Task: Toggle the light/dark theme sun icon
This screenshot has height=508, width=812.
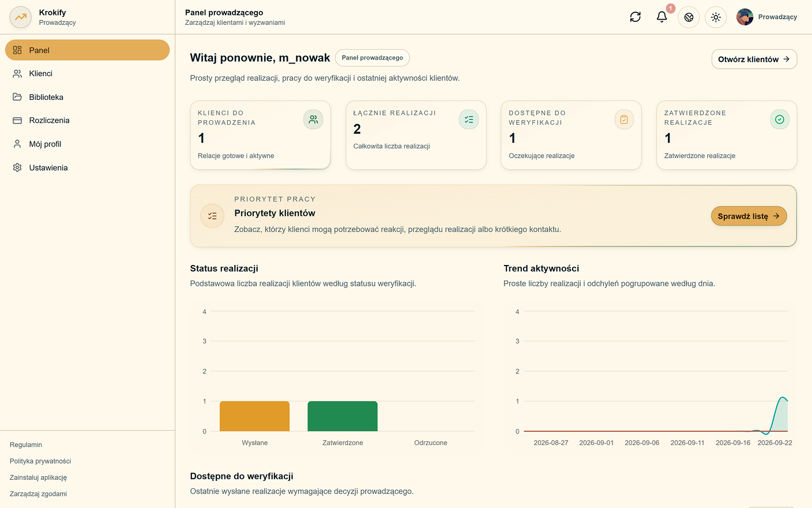Action: pos(716,17)
